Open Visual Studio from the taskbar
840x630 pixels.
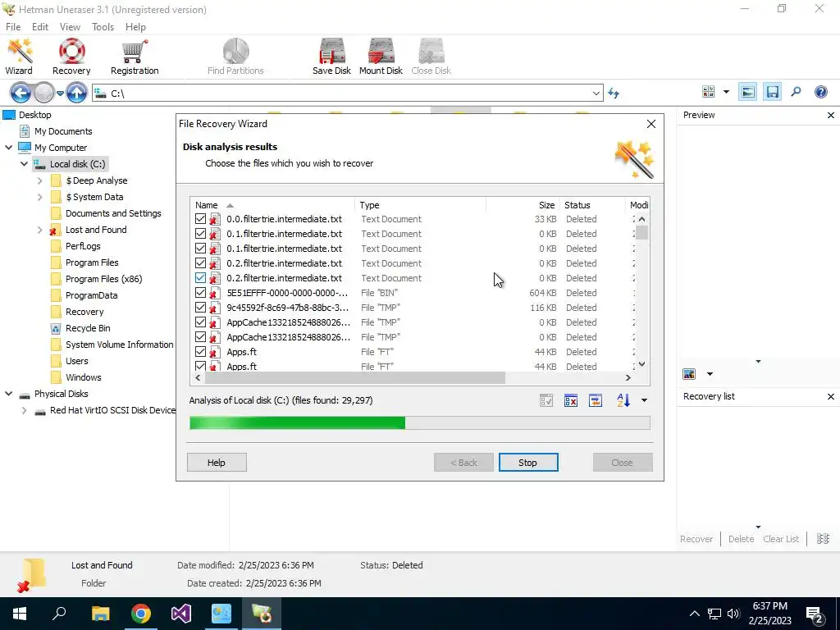click(x=181, y=614)
